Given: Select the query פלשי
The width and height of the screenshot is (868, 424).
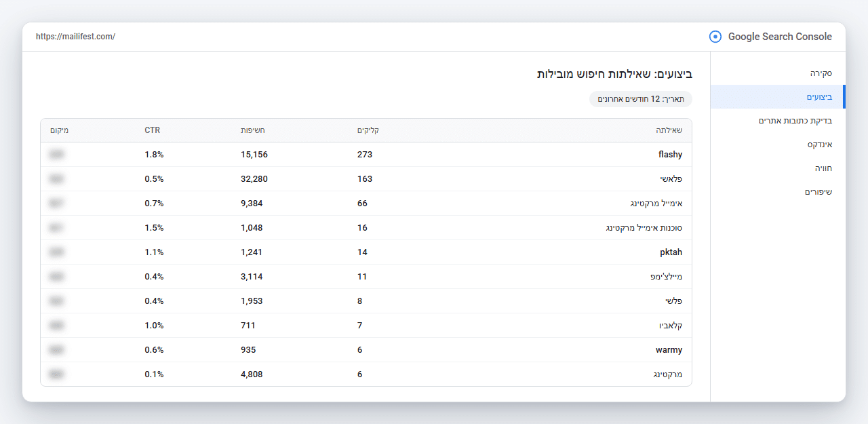Looking at the screenshot, I should [673, 301].
